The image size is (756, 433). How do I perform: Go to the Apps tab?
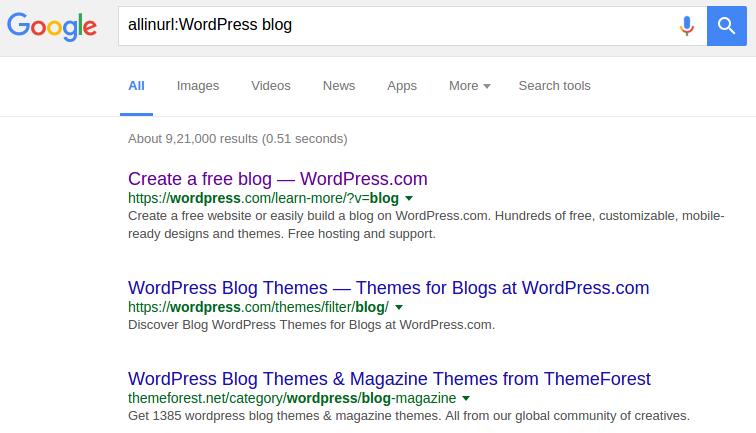402,86
